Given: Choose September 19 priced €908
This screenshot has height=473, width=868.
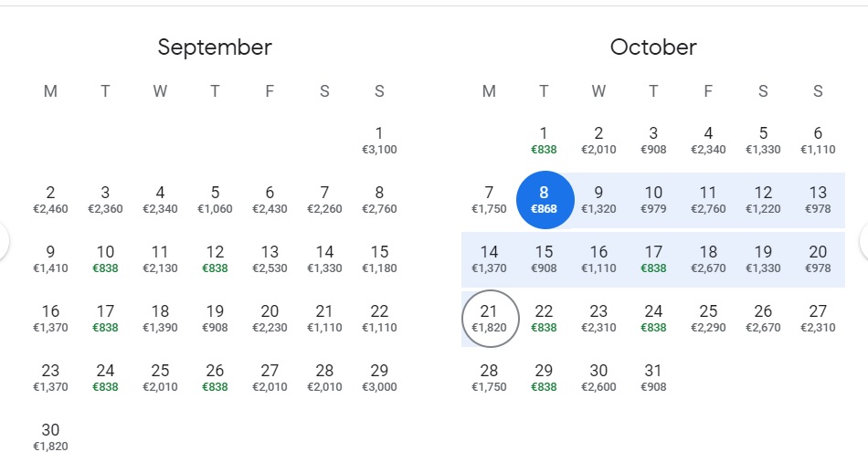Looking at the screenshot, I should pyautogui.click(x=215, y=318).
